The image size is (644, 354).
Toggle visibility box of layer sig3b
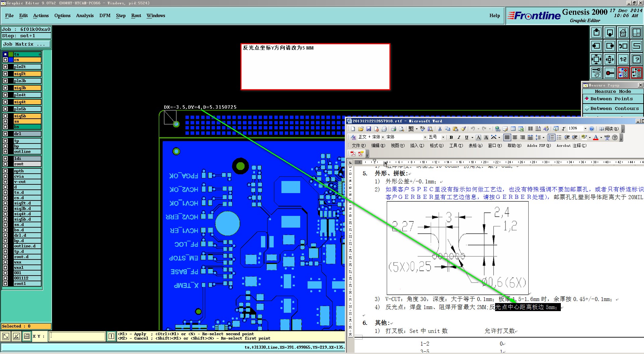click(x=5, y=88)
